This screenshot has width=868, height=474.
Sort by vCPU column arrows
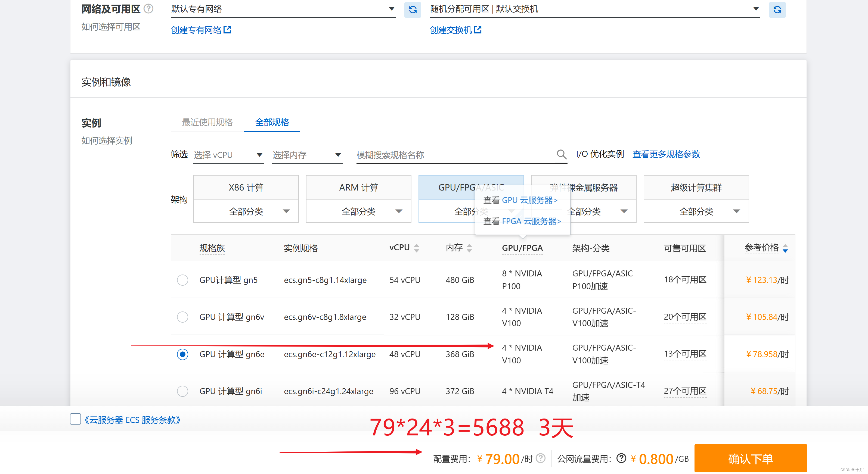click(x=417, y=248)
